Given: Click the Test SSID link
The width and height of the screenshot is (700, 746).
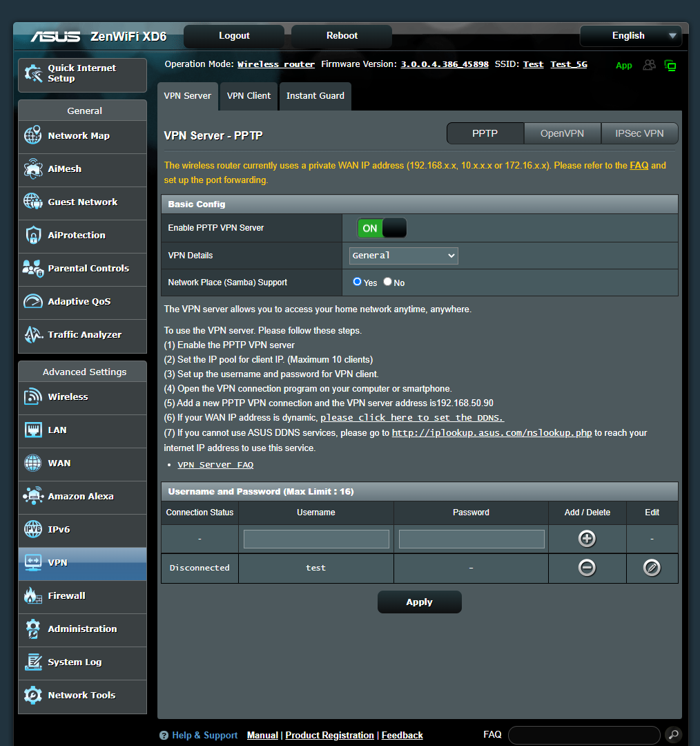Looking at the screenshot, I should [x=533, y=64].
